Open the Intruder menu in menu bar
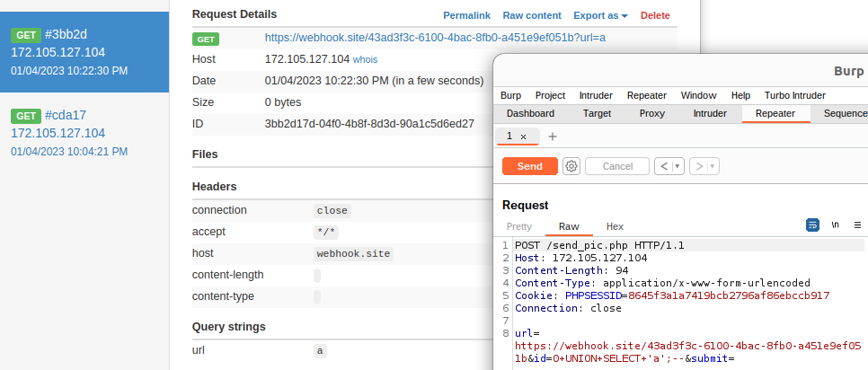 tap(596, 95)
